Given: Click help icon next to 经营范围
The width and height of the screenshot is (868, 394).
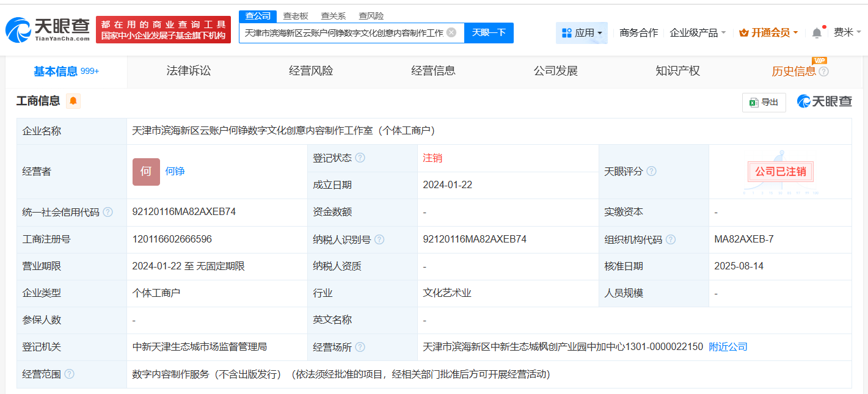Looking at the screenshot, I should (69, 374).
